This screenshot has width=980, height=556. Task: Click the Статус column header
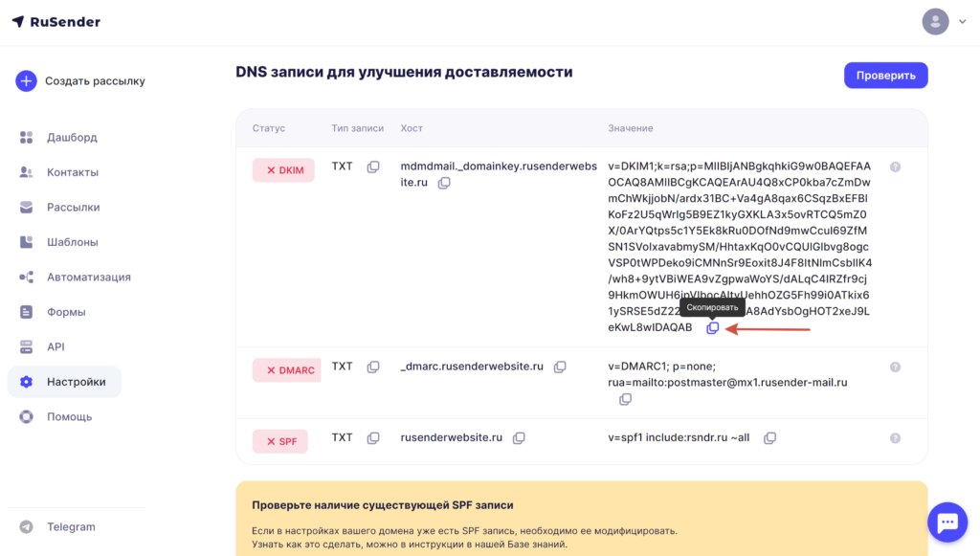[x=269, y=128]
